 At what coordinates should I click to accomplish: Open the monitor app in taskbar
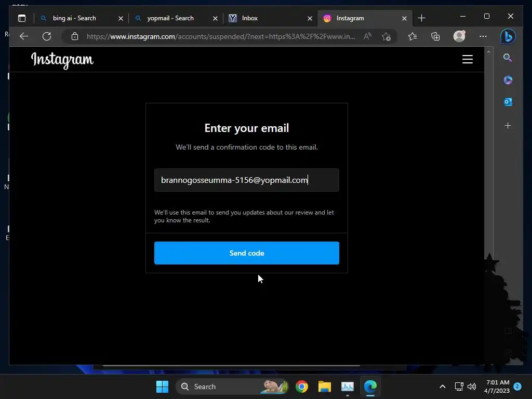pyautogui.click(x=347, y=387)
